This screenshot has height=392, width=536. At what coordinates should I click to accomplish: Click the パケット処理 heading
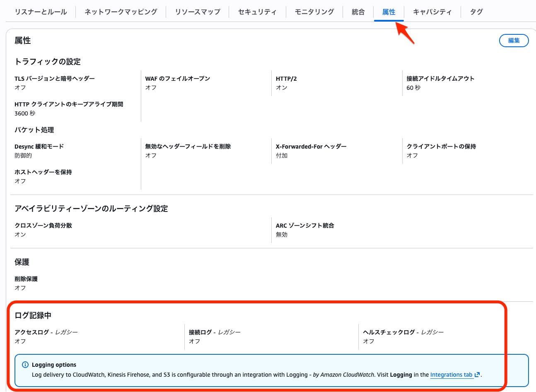34,130
